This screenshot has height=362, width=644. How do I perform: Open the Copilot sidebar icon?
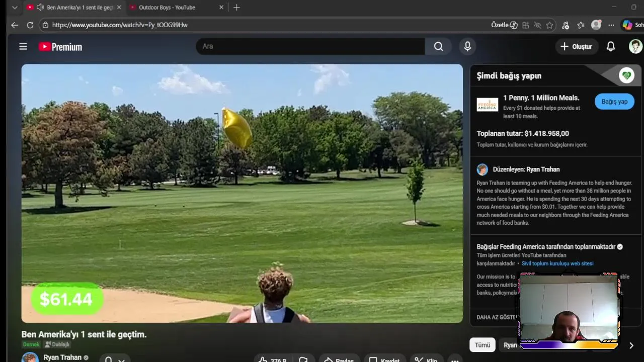627,25
